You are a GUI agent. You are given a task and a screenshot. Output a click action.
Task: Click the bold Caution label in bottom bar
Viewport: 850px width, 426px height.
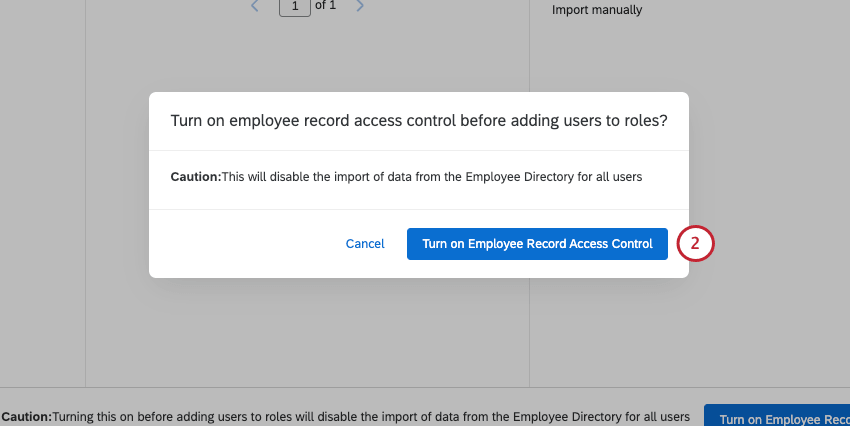(x=27, y=417)
